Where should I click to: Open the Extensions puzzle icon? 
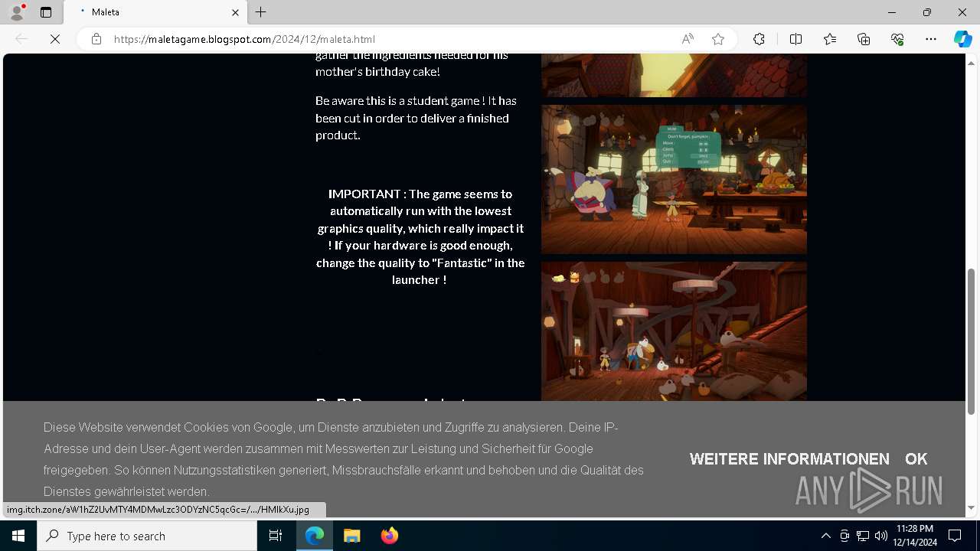point(759,39)
